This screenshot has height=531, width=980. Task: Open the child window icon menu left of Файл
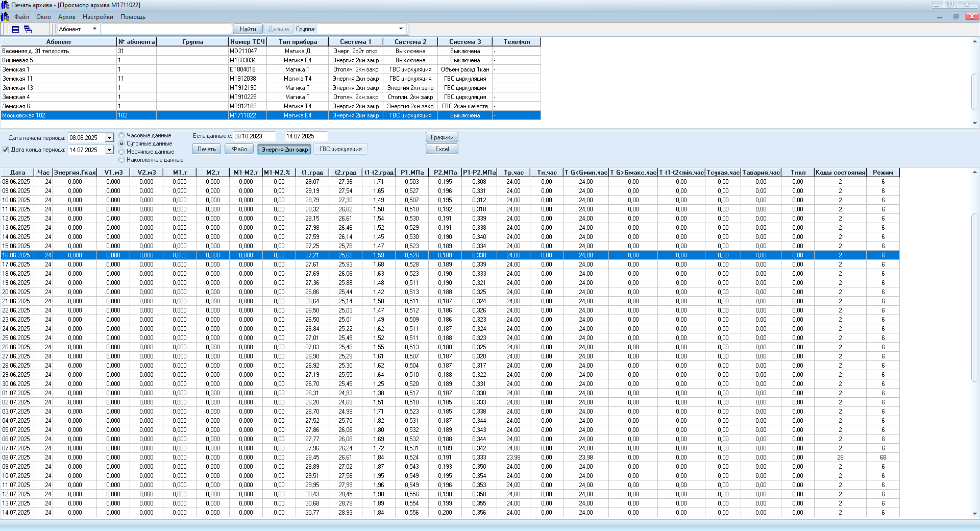pyautogui.click(x=5, y=17)
